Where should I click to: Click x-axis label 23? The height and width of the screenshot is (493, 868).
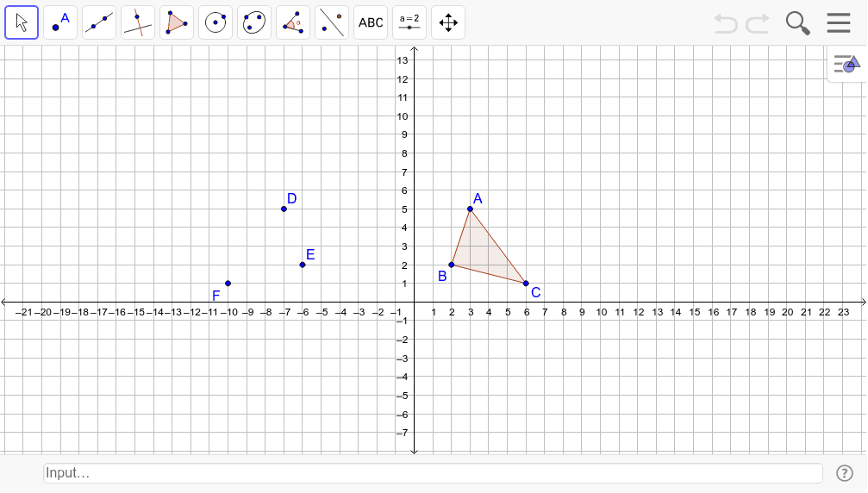pos(843,312)
